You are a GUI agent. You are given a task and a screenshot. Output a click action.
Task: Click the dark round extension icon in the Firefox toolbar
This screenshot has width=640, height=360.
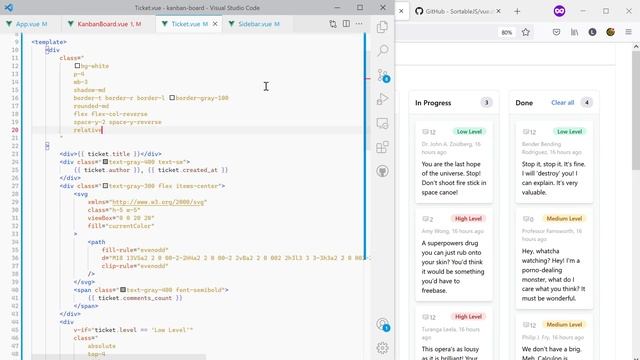point(592,32)
